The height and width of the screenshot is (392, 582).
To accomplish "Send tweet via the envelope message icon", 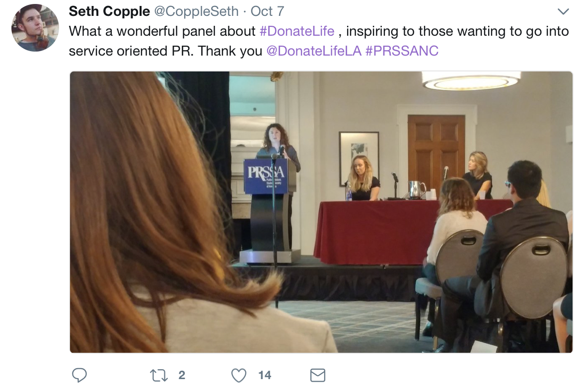I will (x=318, y=375).
